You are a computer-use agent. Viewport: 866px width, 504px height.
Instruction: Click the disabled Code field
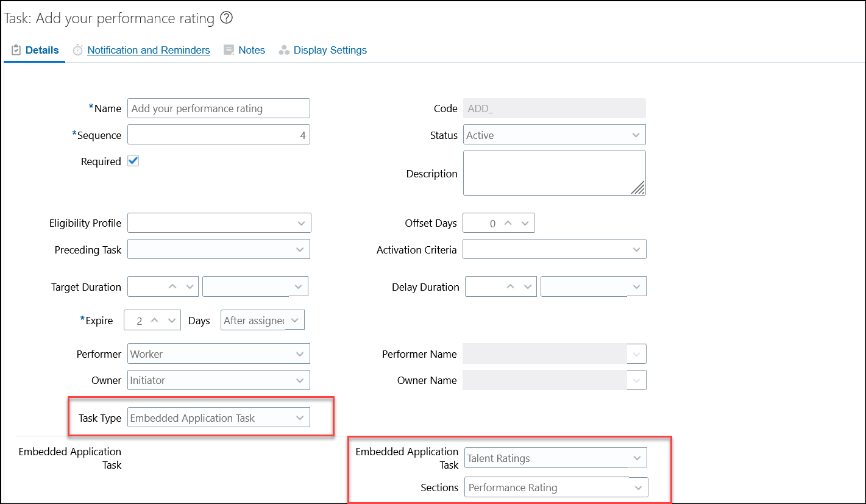point(554,108)
